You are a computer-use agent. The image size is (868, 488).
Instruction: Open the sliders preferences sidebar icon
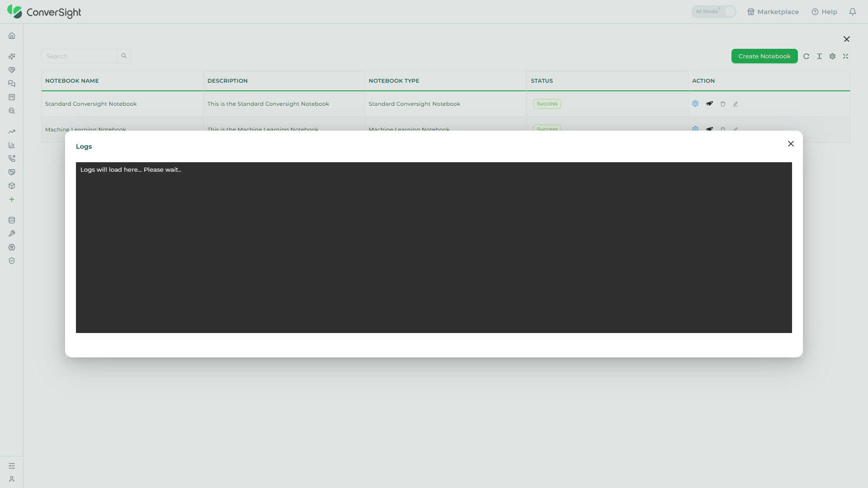[12, 466]
